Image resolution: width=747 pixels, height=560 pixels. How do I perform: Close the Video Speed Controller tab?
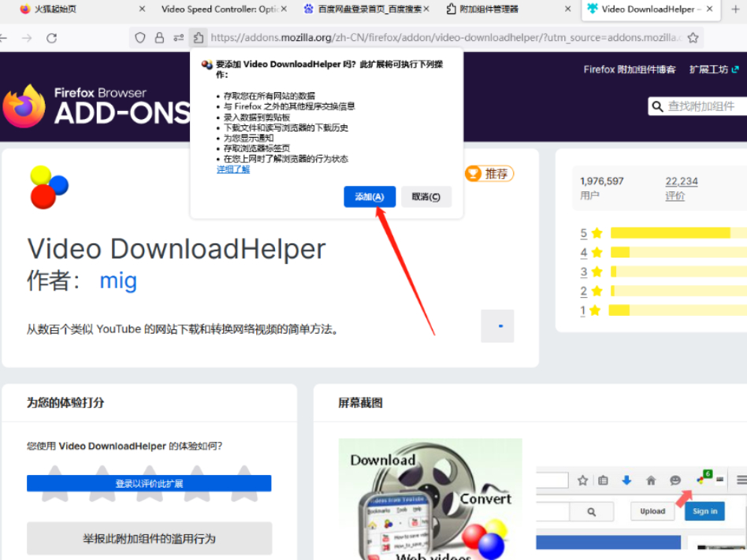pyautogui.click(x=284, y=9)
